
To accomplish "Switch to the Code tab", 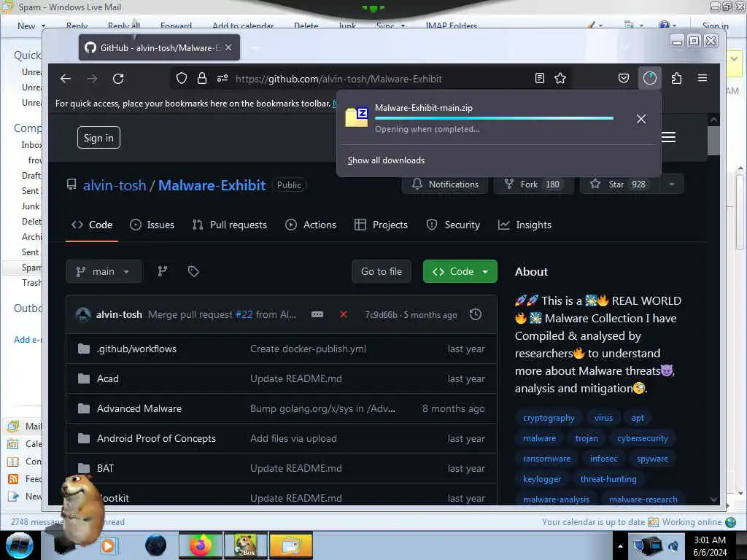I will pyautogui.click(x=92, y=225).
